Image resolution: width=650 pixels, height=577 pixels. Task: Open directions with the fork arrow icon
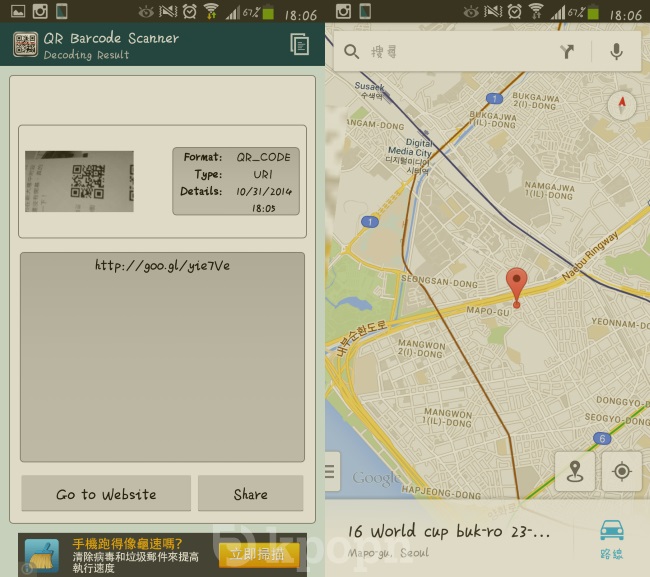point(567,52)
